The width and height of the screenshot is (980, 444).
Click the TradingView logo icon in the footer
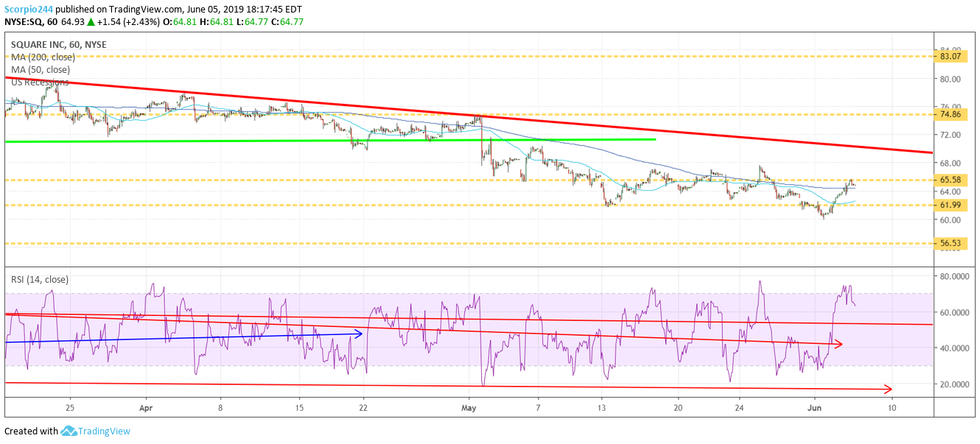tap(68, 431)
